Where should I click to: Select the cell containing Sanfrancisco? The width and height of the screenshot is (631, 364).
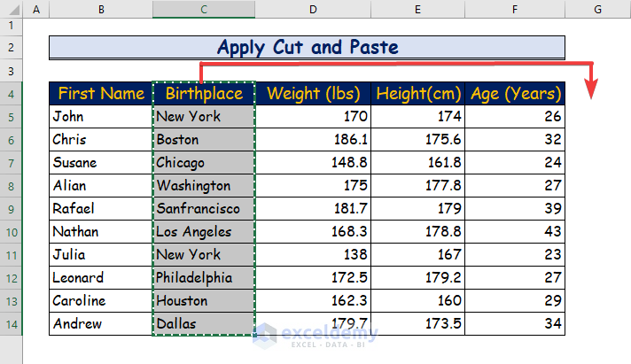tap(204, 209)
